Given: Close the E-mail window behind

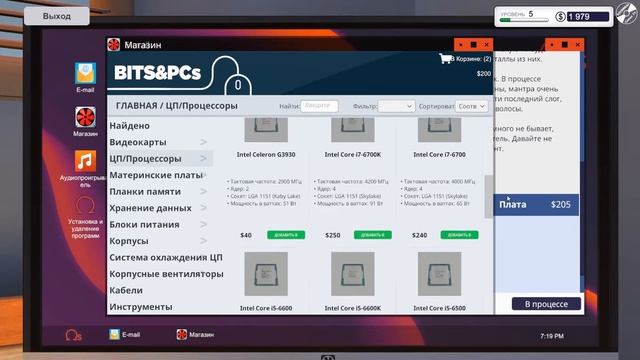Looking at the screenshot, I should pyautogui.click(x=577, y=44).
